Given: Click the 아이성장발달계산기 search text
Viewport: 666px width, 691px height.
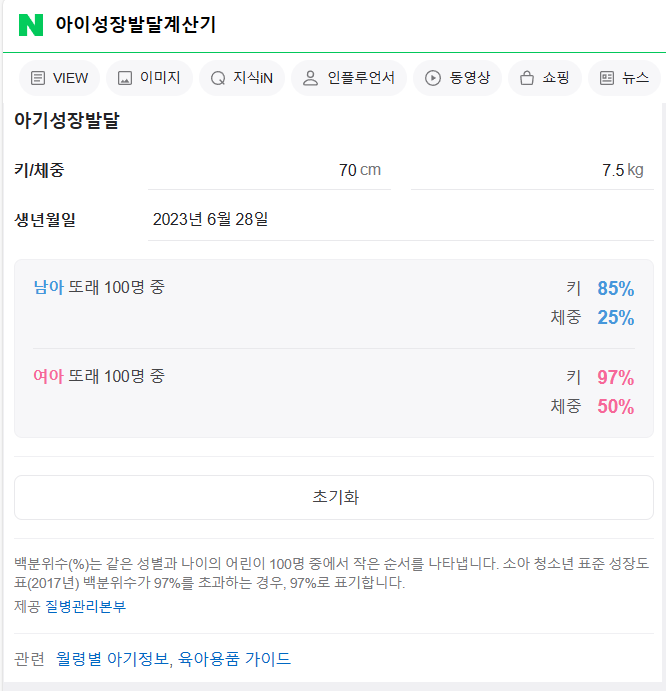Looking at the screenshot, I should click(x=136, y=25).
